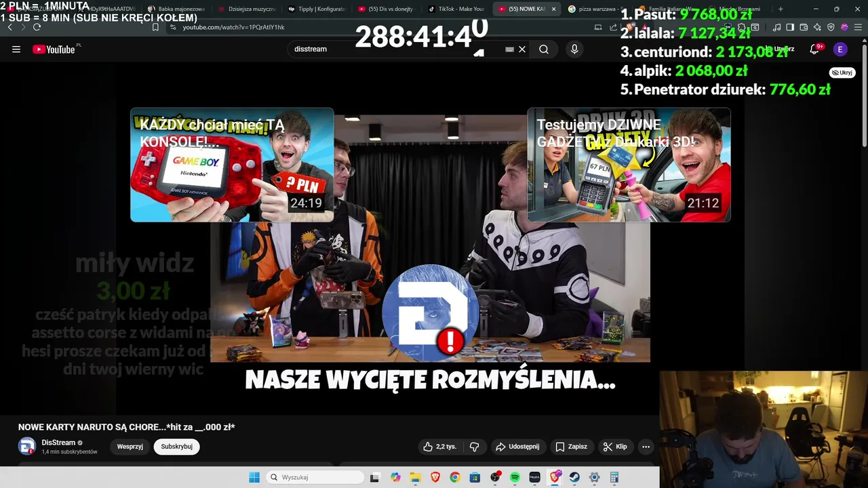The width and height of the screenshot is (868, 488).
Task: Switch to the pizza warszawa tab
Action: [x=597, y=9]
